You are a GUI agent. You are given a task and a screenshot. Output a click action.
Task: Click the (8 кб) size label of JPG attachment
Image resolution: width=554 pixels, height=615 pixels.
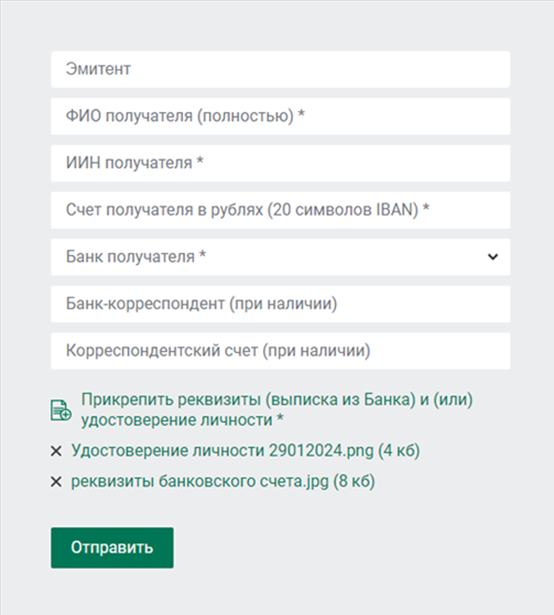(354, 481)
